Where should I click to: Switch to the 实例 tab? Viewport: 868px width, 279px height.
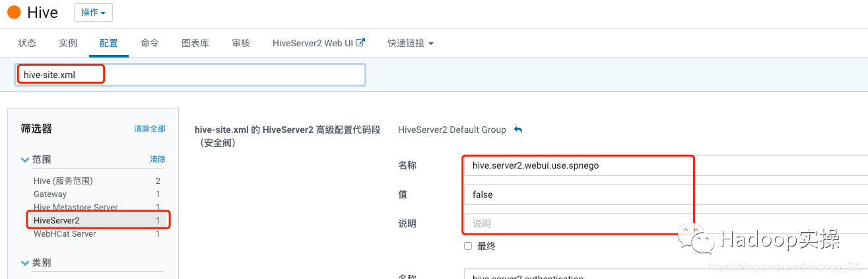point(68,43)
